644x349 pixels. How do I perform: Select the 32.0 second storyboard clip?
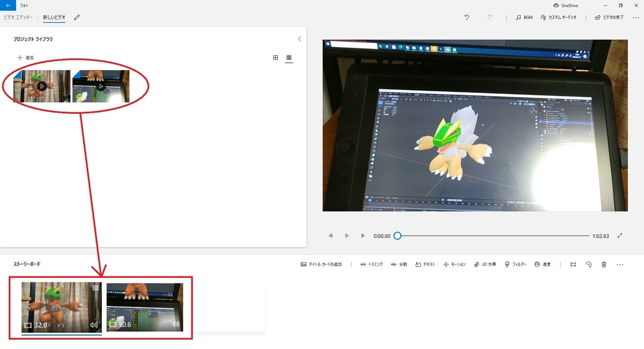(61, 307)
